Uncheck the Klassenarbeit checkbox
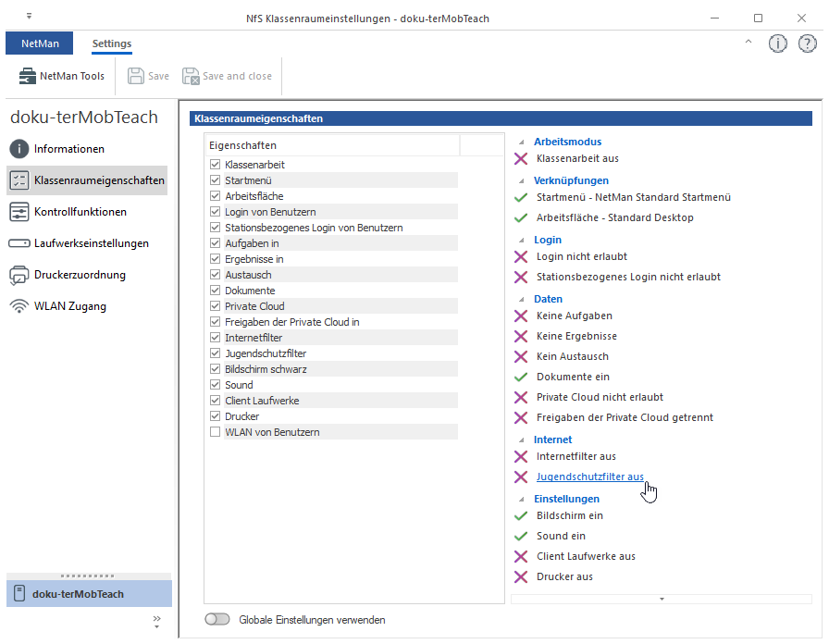Image resolution: width=829 pixels, height=644 pixels. pos(216,165)
